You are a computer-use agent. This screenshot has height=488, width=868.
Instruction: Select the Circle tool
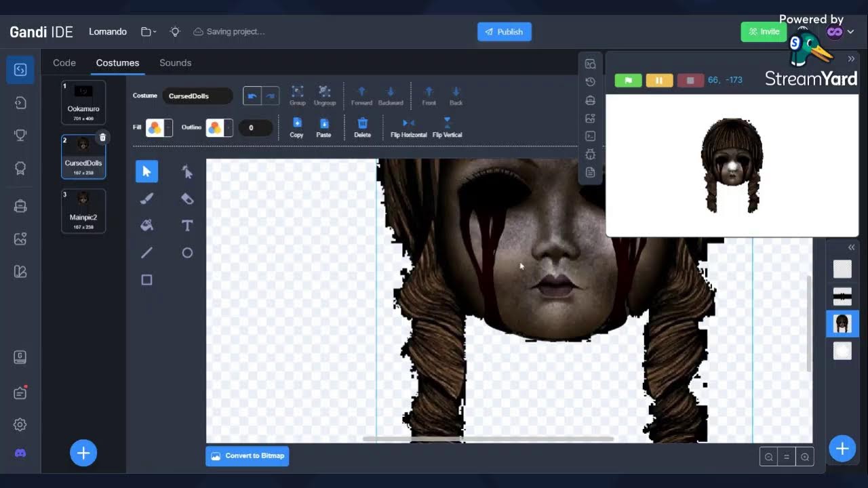(187, 253)
